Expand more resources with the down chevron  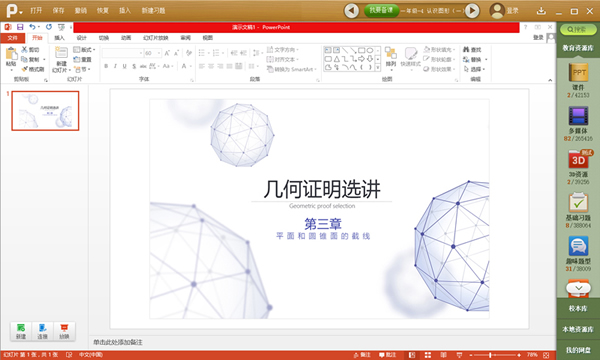(x=578, y=287)
